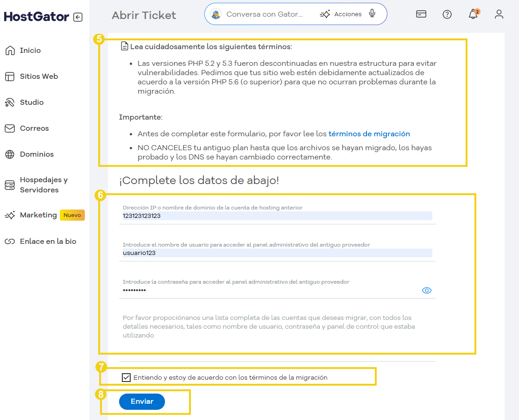Click the Gator assistant avatar icon

[x=216, y=14]
